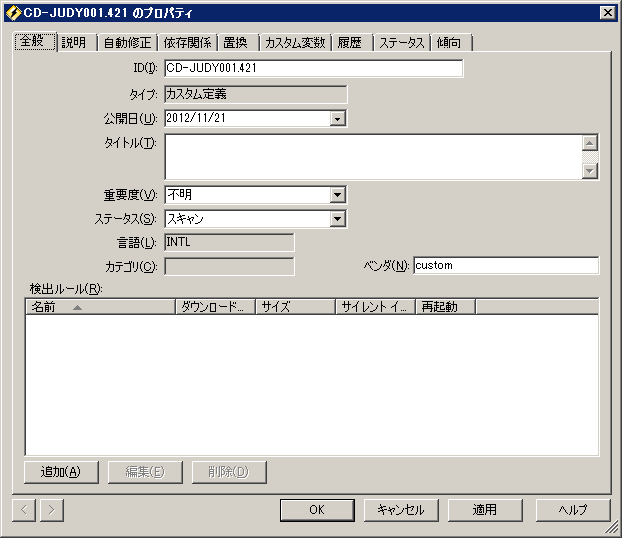Click the 適用 button
Viewport: 622px width, 538px height.
(485, 510)
